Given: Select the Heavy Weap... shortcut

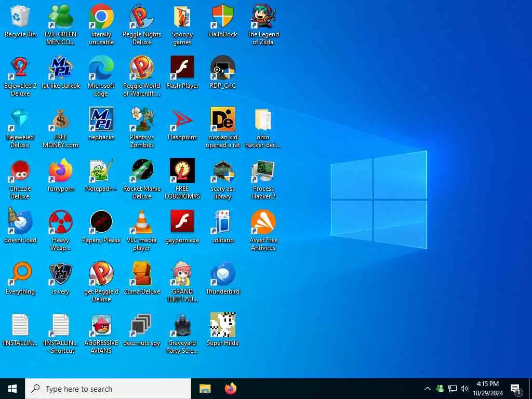Looking at the screenshot, I should [60, 222].
